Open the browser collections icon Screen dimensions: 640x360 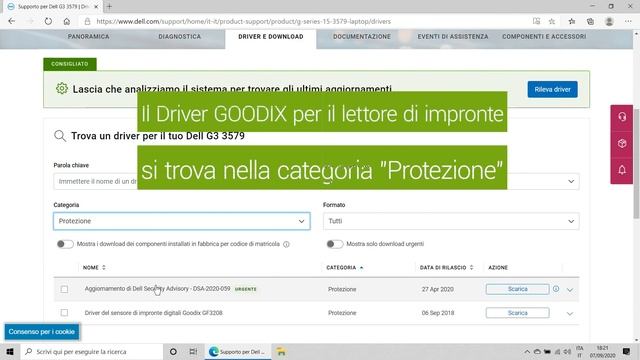[590, 21]
